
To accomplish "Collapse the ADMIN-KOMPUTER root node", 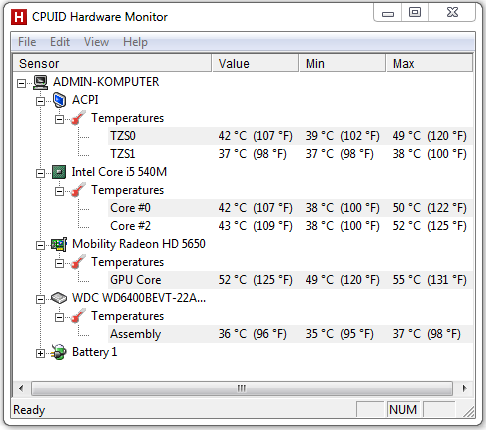I will point(21,84).
